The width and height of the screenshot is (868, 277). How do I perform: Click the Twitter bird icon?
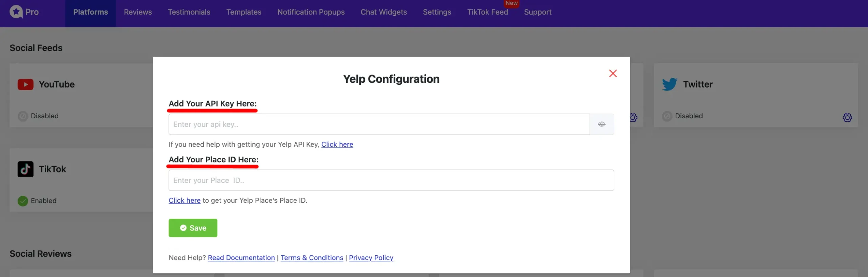point(670,84)
